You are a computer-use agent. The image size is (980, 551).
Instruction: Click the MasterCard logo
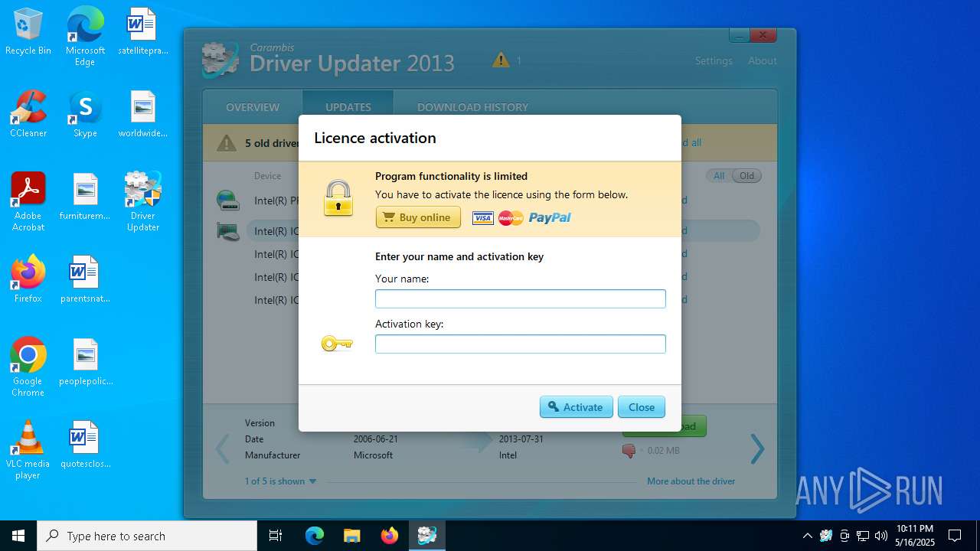point(511,218)
